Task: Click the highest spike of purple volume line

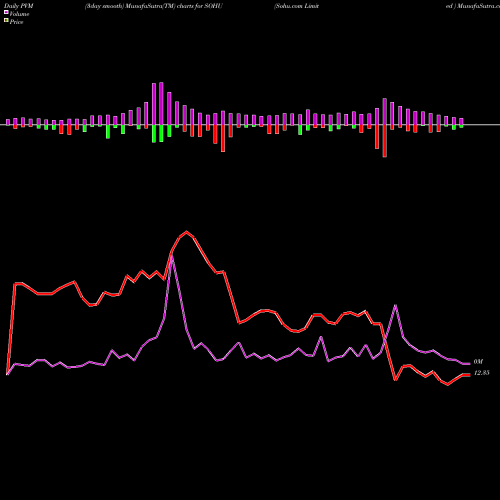Action: 172,257
